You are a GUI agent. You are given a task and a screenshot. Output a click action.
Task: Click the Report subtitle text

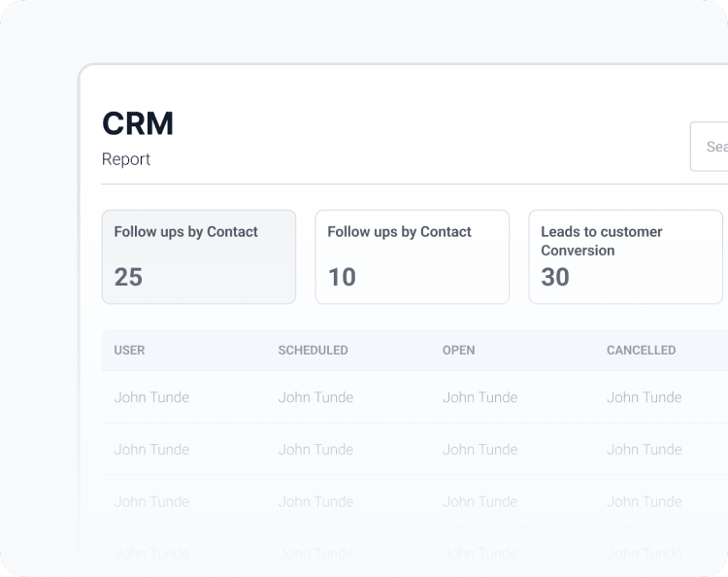pyautogui.click(x=126, y=159)
